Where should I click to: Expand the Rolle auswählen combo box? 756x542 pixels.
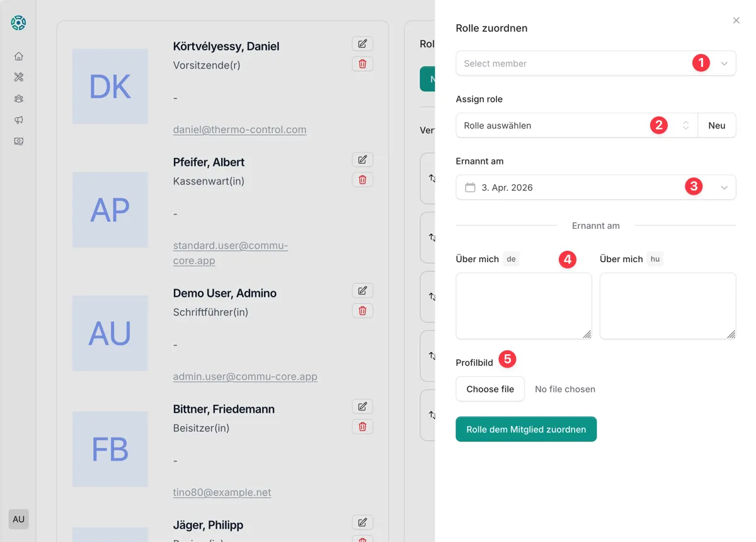[x=576, y=125]
